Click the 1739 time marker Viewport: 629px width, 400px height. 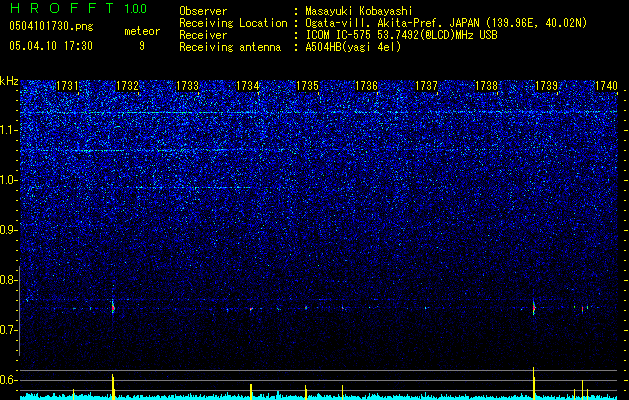[x=546, y=85]
